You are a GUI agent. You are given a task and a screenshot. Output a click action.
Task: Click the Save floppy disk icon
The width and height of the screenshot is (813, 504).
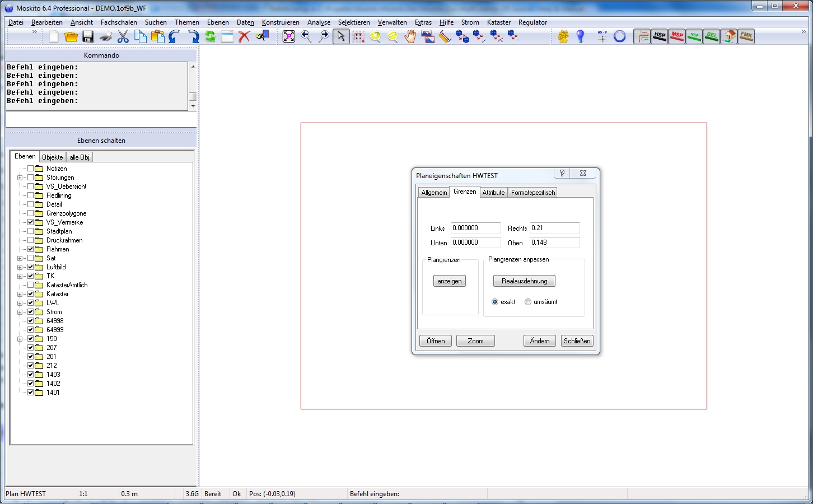[88, 37]
